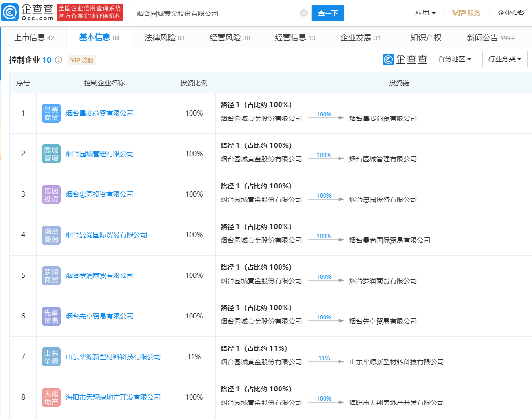Open 烟台园城管理有限公司 company link
532x419 pixels.
pos(100,154)
